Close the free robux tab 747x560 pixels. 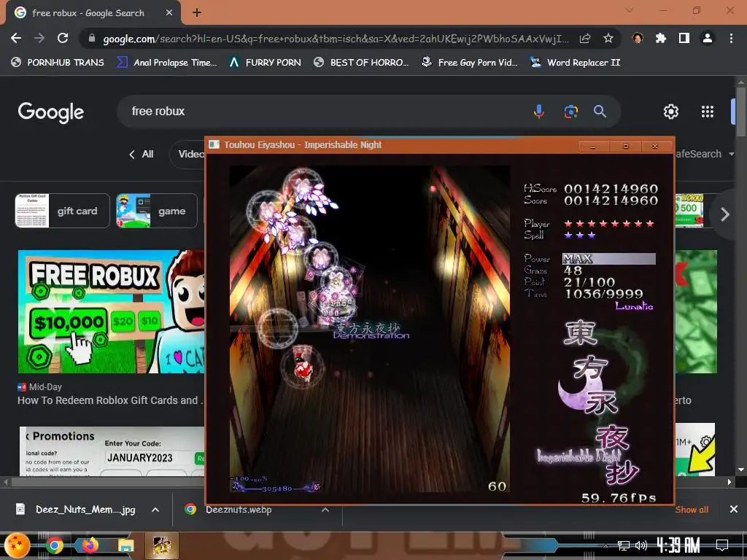[x=169, y=13]
